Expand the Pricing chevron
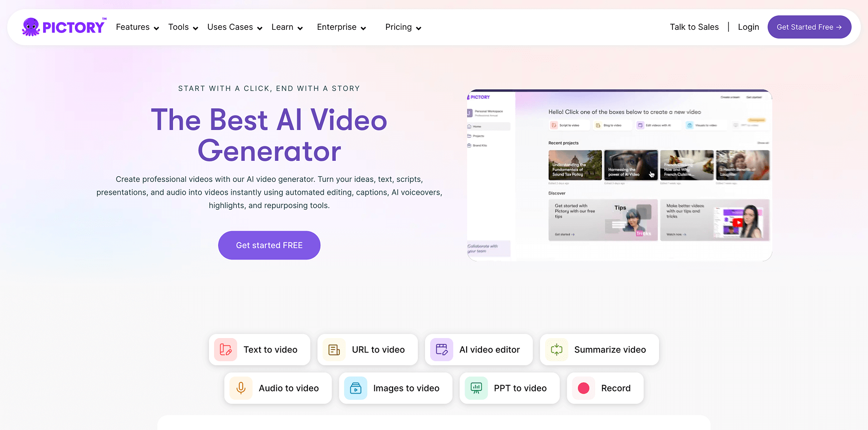Viewport: 868px width, 430px height. click(x=418, y=28)
